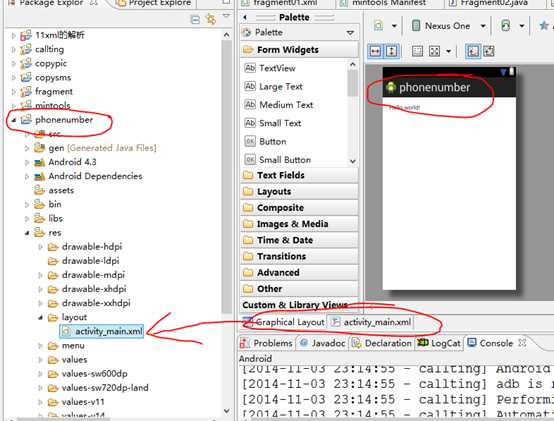Collapse the phonenumber project
This screenshot has height=421, width=554.
[13, 120]
